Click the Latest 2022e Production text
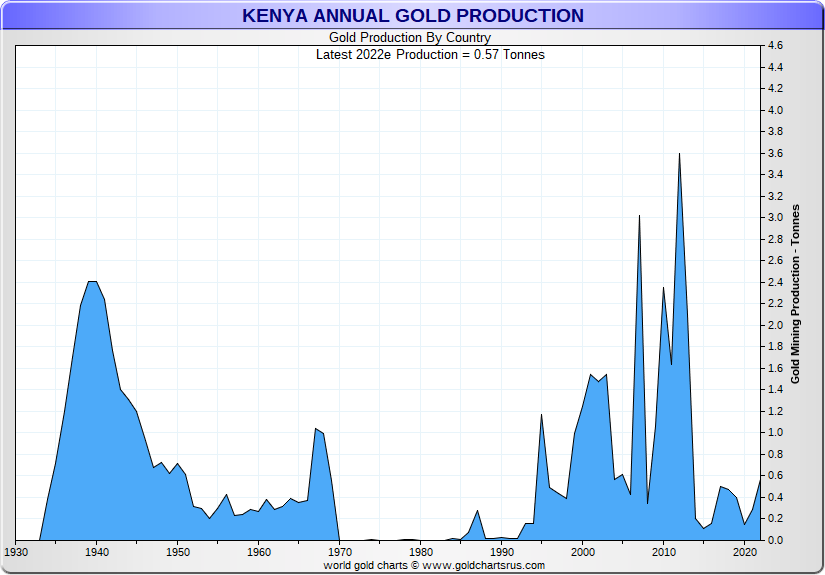 430,54
